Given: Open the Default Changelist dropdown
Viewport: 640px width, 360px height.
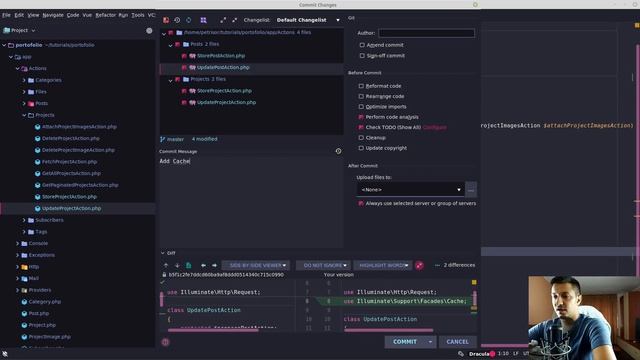Looking at the screenshot, I should [x=308, y=20].
